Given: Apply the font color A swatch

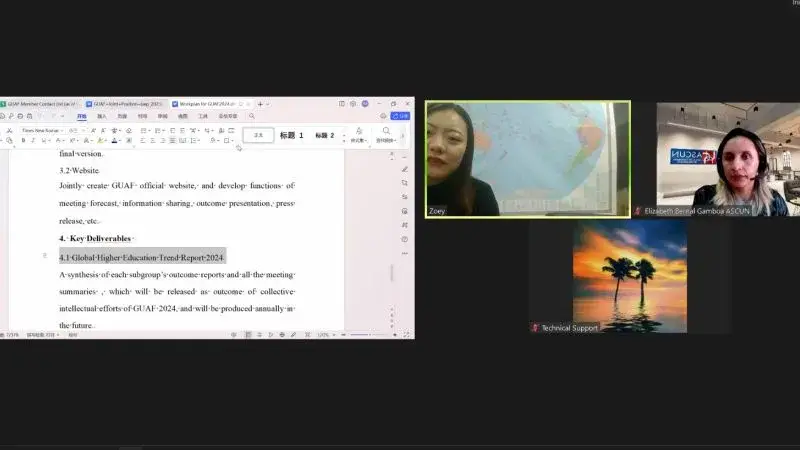Looking at the screenshot, I should (114, 140).
